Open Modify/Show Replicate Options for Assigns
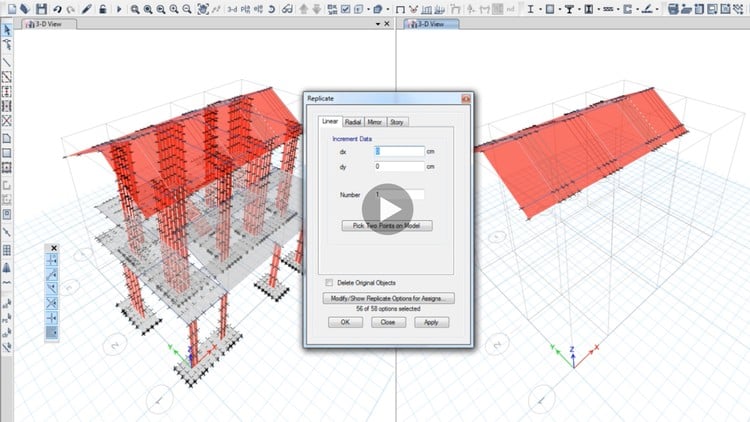 pyautogui.click(x=388, y=298)
